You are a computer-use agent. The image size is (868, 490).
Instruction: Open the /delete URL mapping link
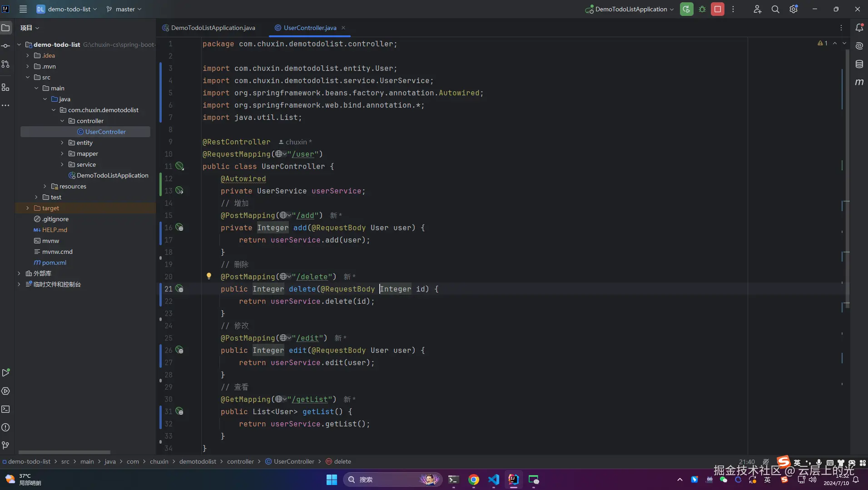click(x=312, y=277)
